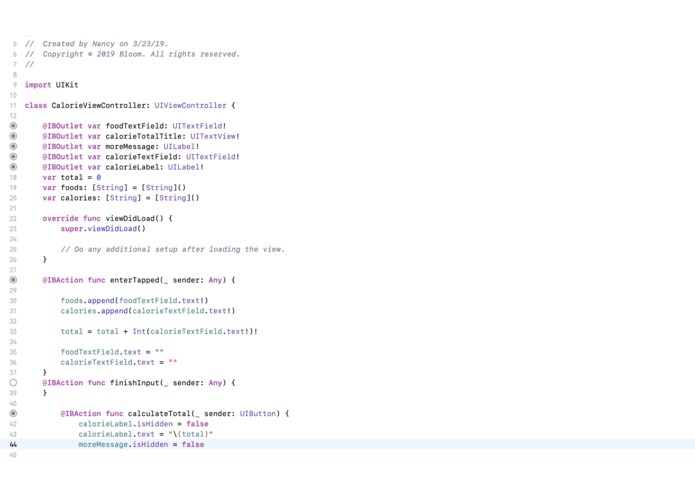695x494 pixels.
Task: Click the enterTapped function name
Action: pyautogui.click(x=134, y=280)
